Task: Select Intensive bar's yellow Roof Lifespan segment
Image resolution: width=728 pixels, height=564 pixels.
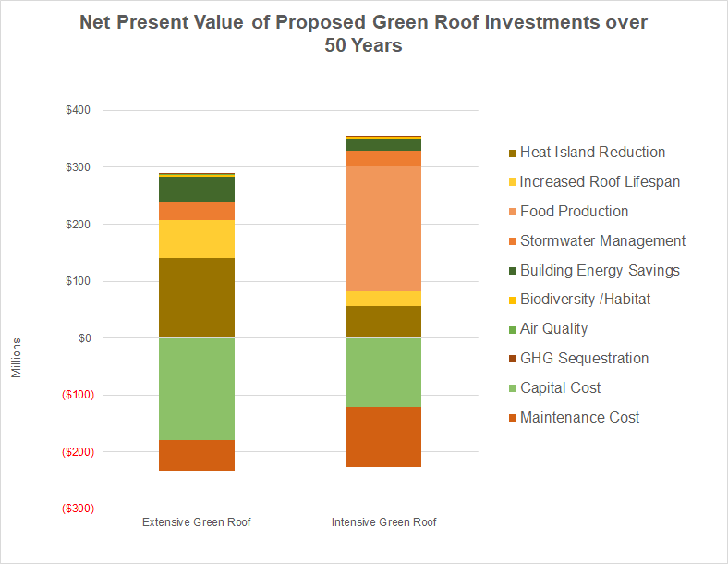Action: pyautogui.click(x=384, y=299)
